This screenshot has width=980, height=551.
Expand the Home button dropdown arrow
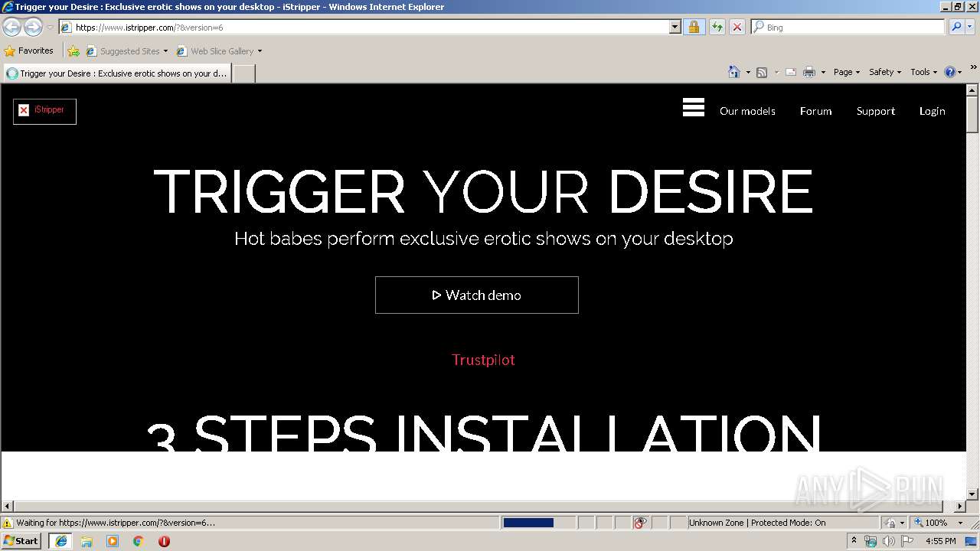pyautogui.click(x=748, y=72)
